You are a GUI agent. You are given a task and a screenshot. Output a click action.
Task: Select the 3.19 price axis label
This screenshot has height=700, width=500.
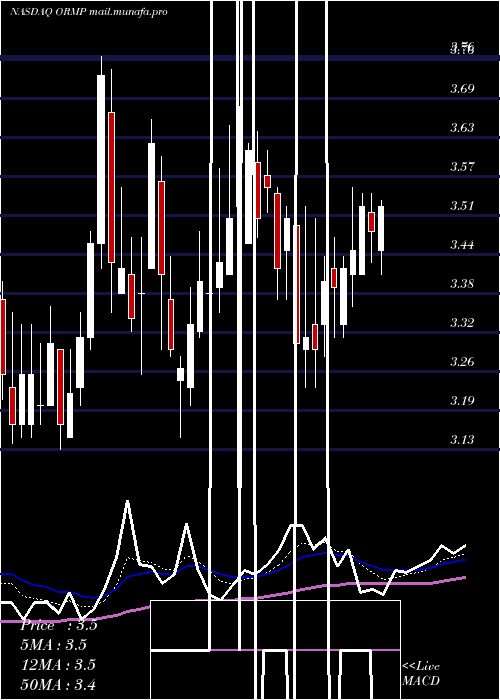click(462, 400)
